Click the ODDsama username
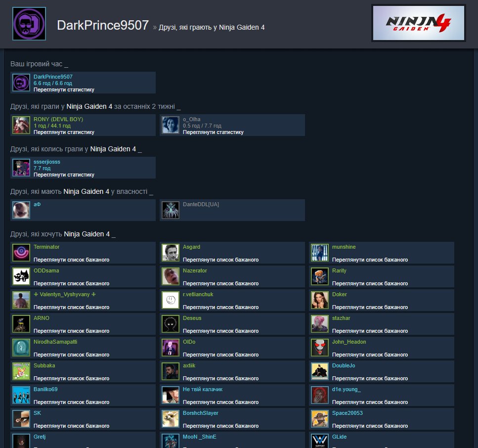The height and width of the screenshot is (448, 478). 46,270
